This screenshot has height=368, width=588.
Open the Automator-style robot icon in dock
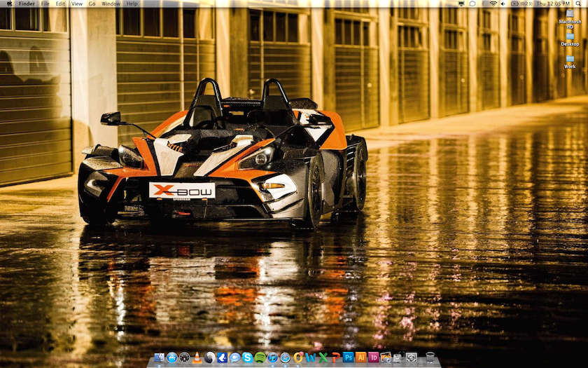pyautogui.click(x=398, y=357)
